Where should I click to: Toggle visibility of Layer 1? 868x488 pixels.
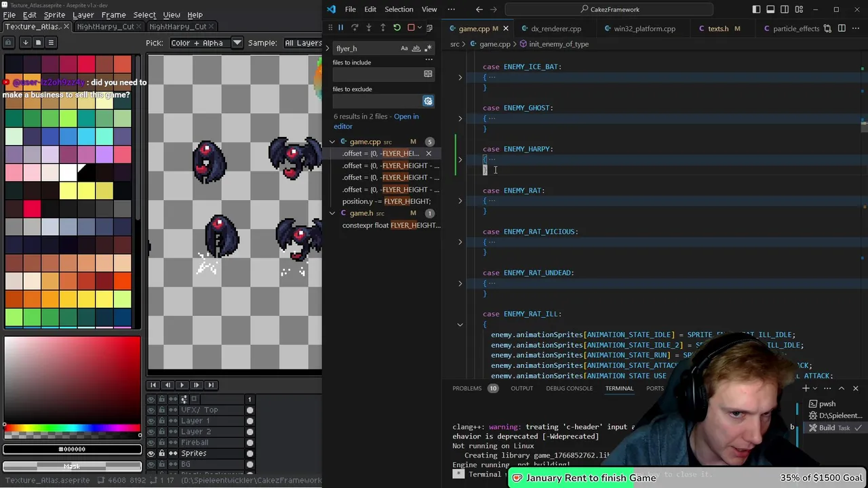[151, 421]
